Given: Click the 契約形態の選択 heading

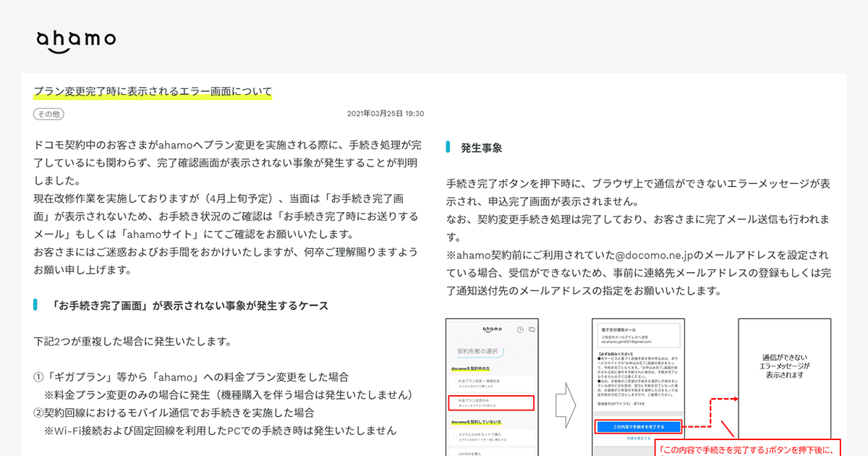Looking at the screenshot, I should click(479, 350).
